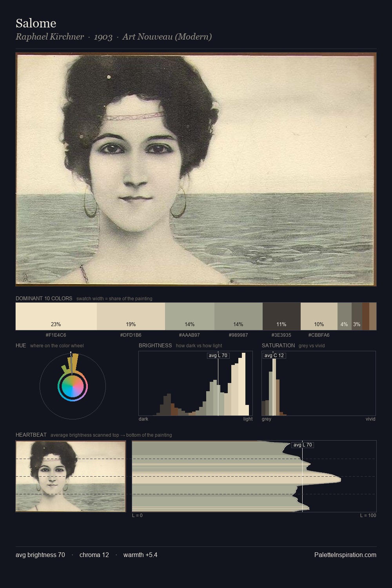The image size is (392, 588).
Task: Click the 'dark' axis label
Action: (143, 419)
